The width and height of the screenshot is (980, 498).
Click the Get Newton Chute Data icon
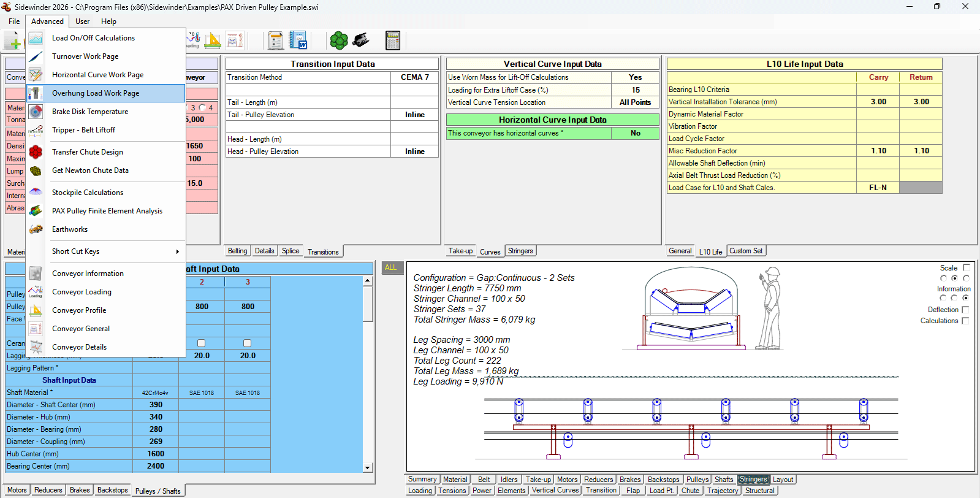pyautogui.click(x=36, y=170)
